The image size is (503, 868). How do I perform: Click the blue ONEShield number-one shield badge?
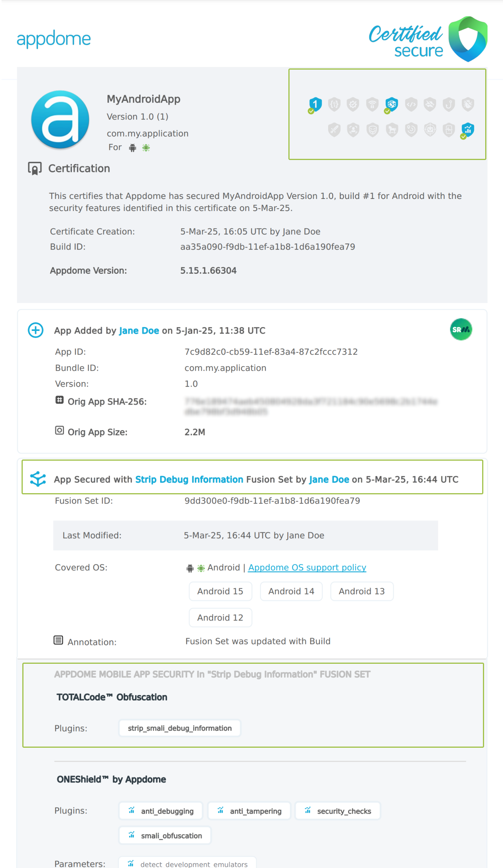pos(315,104)
